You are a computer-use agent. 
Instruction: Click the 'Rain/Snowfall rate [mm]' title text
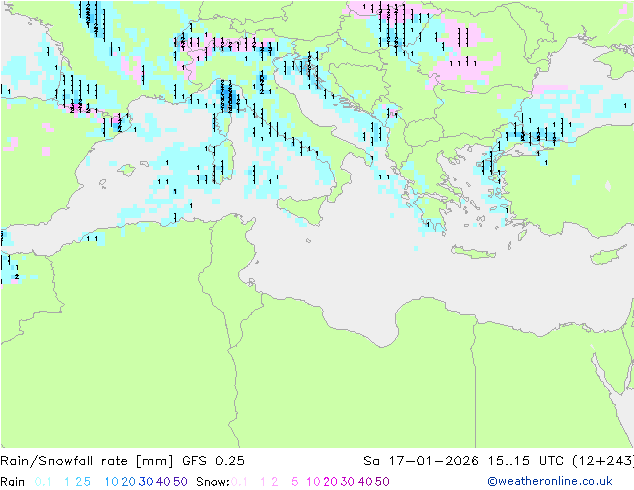(x=87, y=461)
